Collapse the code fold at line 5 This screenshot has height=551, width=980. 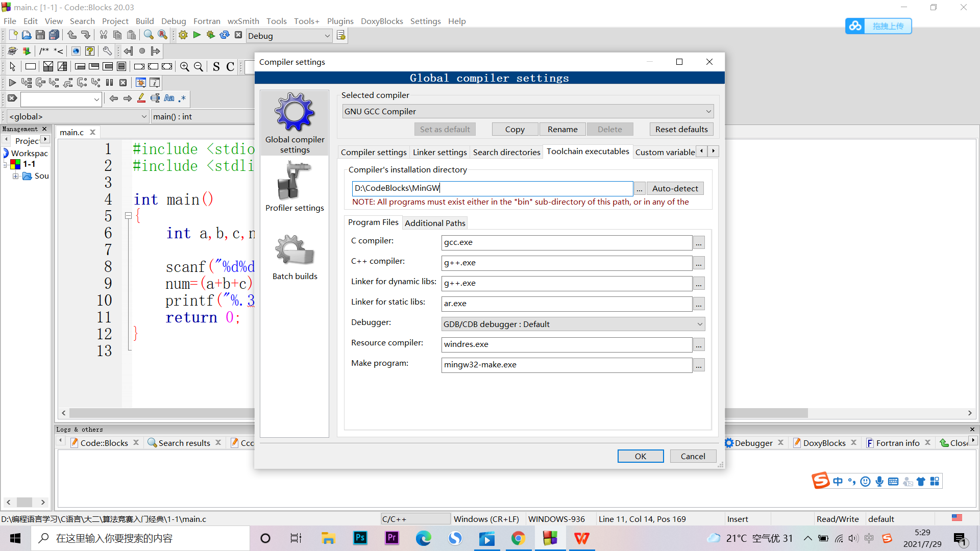click(129, 216)
